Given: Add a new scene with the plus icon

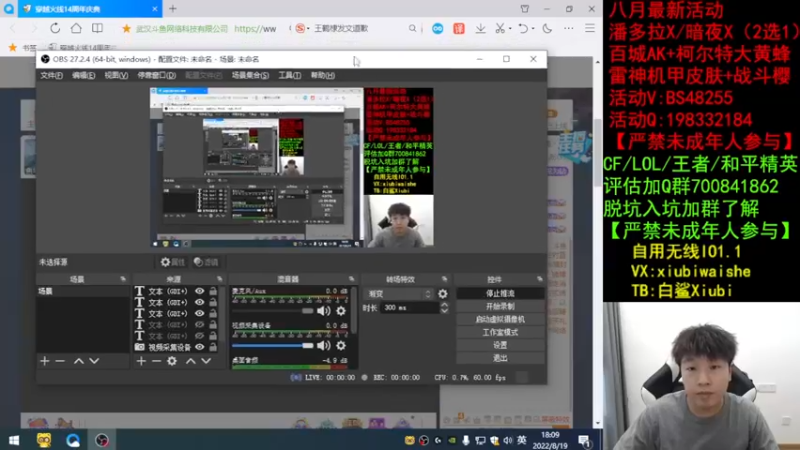Looking at the screenshot, I should (x=45, y=361).
